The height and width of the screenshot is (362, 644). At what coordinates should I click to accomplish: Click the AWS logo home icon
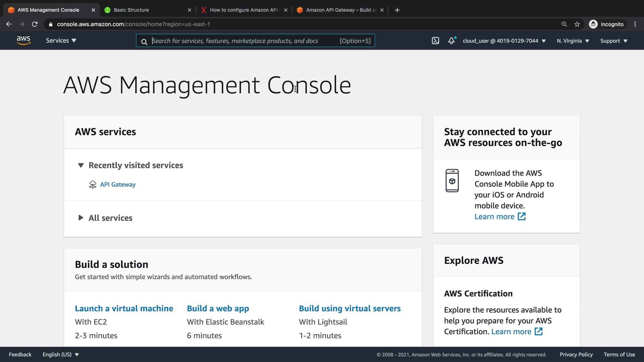tap(23, 41)
